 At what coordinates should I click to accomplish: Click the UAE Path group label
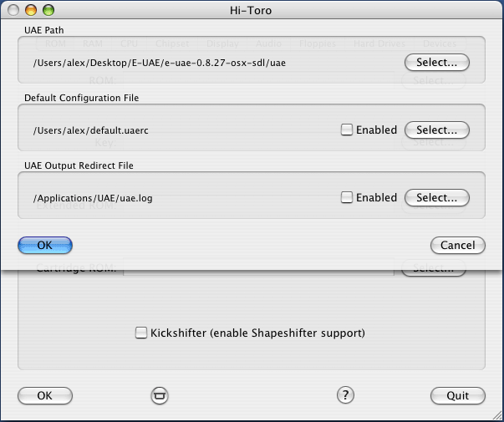coord(44,30)
